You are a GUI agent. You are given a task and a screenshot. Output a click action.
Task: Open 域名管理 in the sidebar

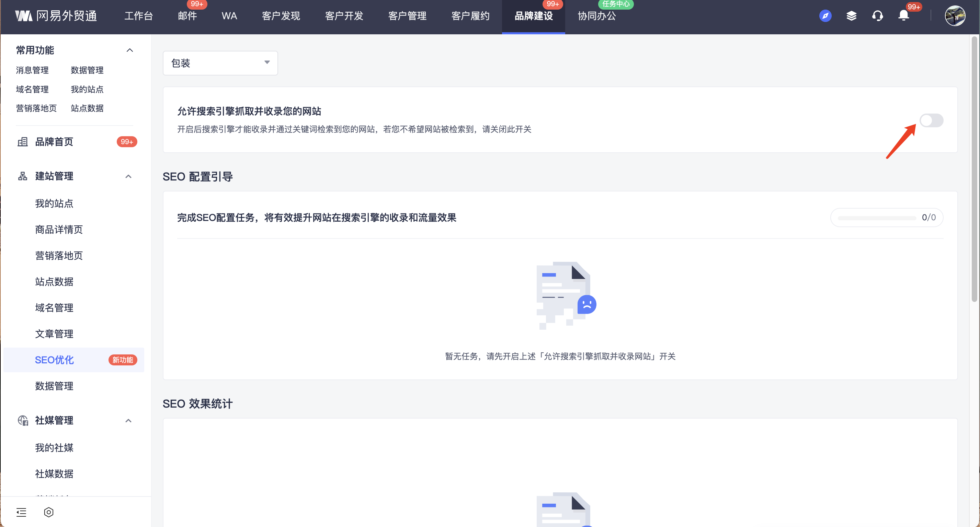[x=54, y=308]
